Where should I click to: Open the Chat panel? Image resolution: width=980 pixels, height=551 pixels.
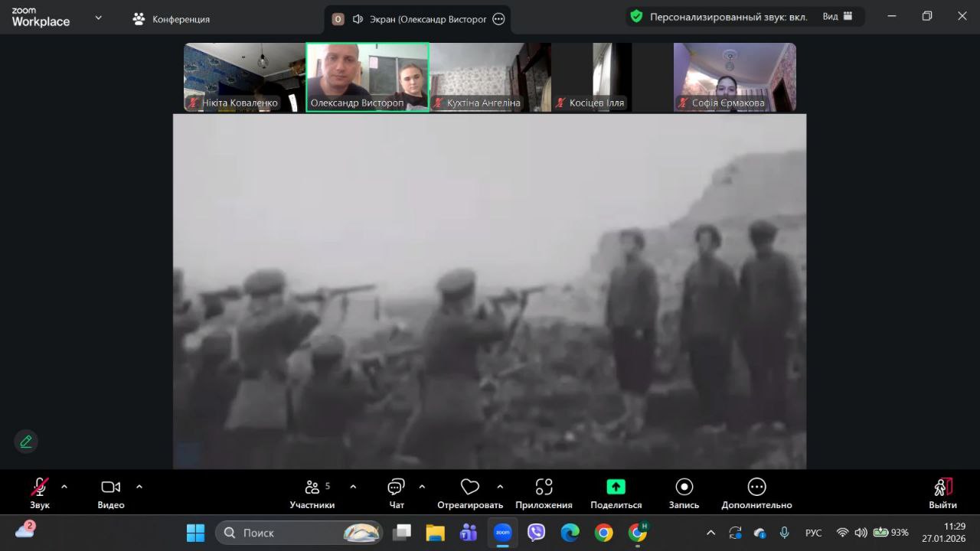coord(396,487)
